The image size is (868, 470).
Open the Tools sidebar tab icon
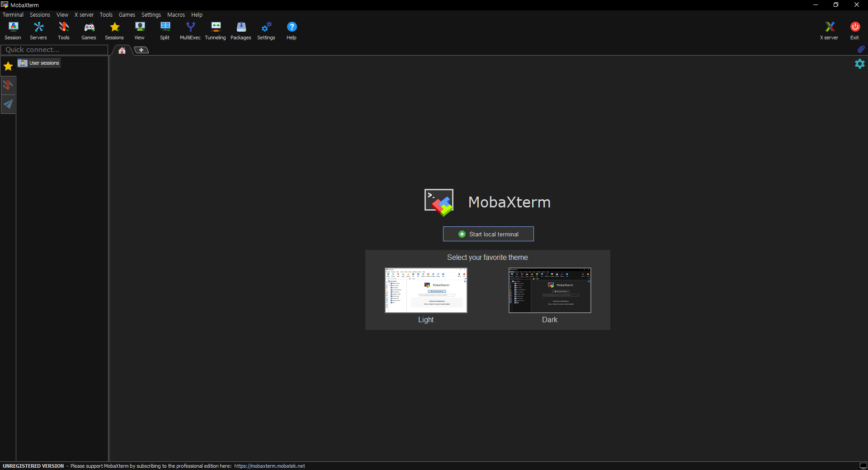tap(8, 85)
